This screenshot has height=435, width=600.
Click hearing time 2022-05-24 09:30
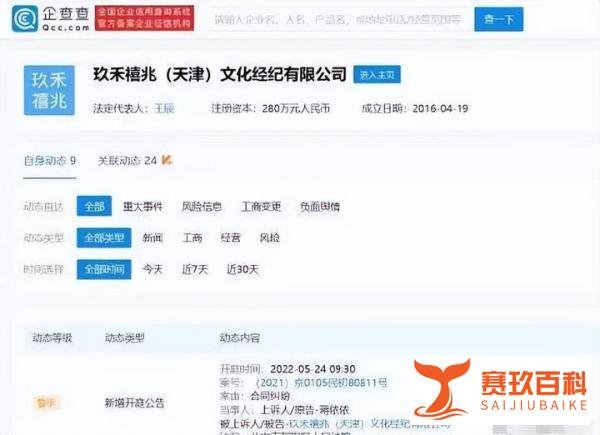tap(313, 369)
